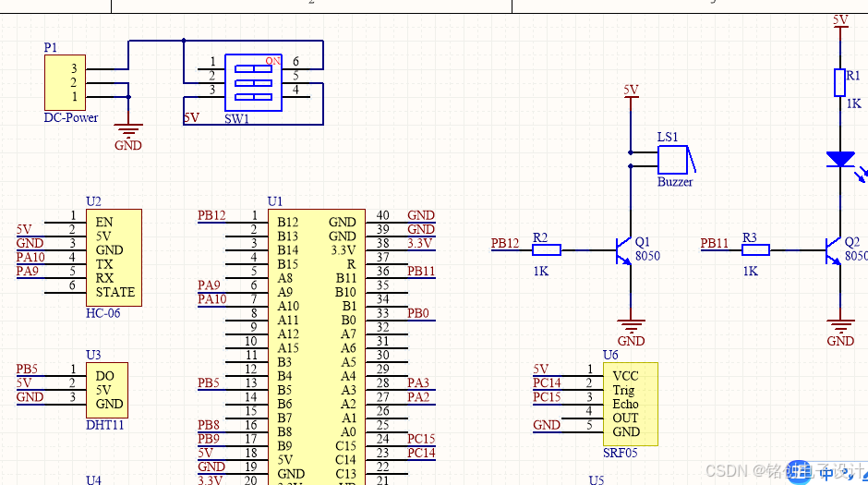Click the 5V power port above buzzer
Viewport: 868px width, 485px height.
[x=631, y=91]
